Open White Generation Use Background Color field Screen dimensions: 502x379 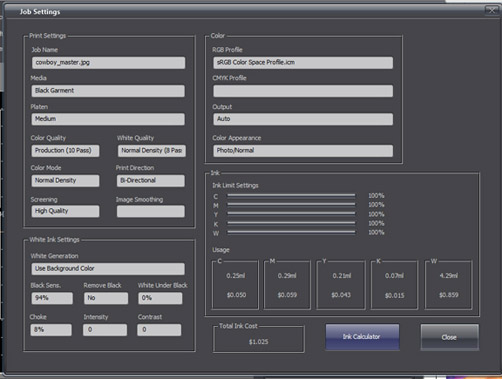point(108,269)
